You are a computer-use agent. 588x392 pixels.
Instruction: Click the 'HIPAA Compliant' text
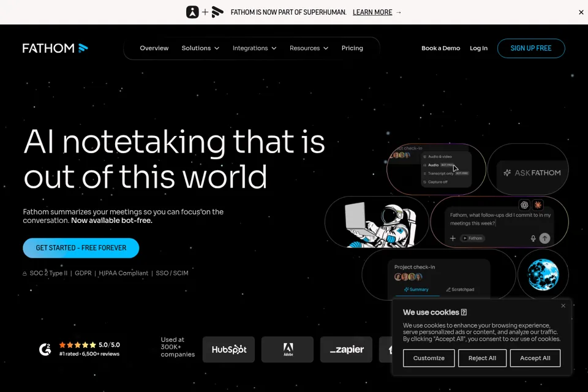123,273
